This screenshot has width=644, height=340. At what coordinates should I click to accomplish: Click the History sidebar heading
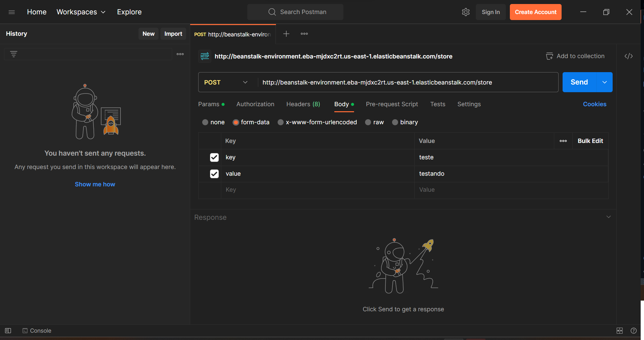click(x=16, y=34)
